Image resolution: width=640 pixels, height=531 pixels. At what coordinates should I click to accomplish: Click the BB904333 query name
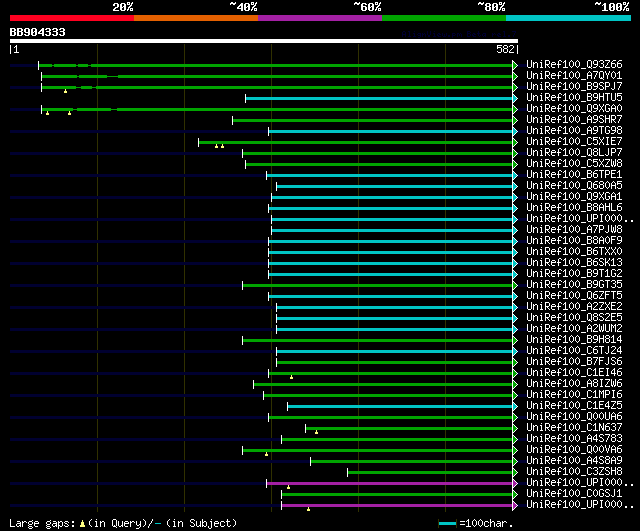(38, 32)
